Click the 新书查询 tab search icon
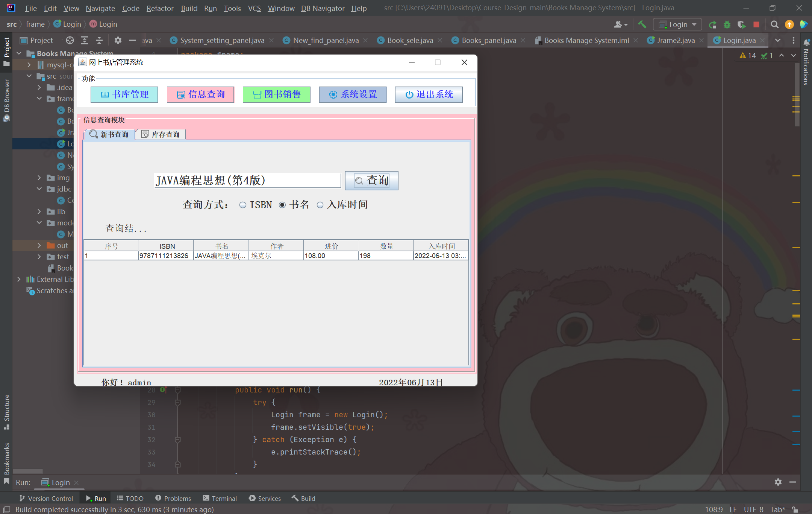The image size is (812, 514). pos(94,134)
